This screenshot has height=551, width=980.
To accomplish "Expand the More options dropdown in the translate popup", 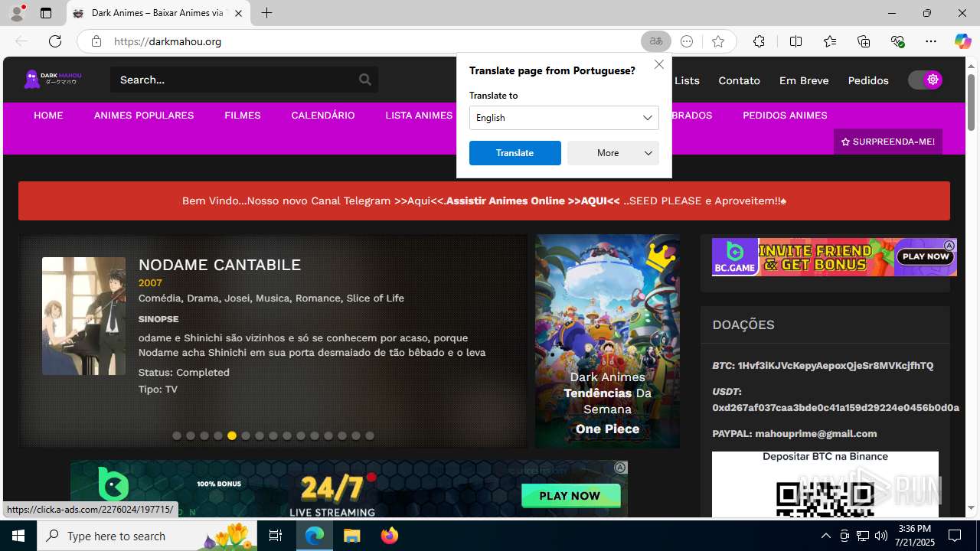I will coord(613,153).
